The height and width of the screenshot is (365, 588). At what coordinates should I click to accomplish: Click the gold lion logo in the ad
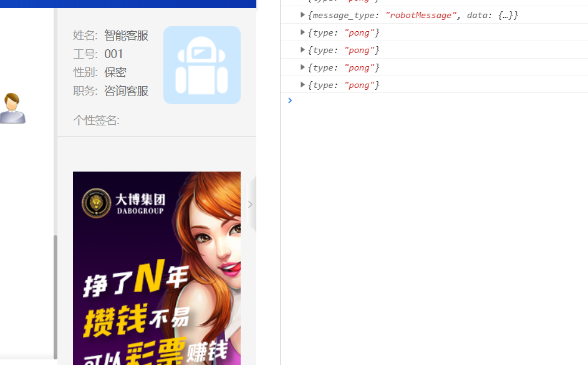click(x=95, y=203)
